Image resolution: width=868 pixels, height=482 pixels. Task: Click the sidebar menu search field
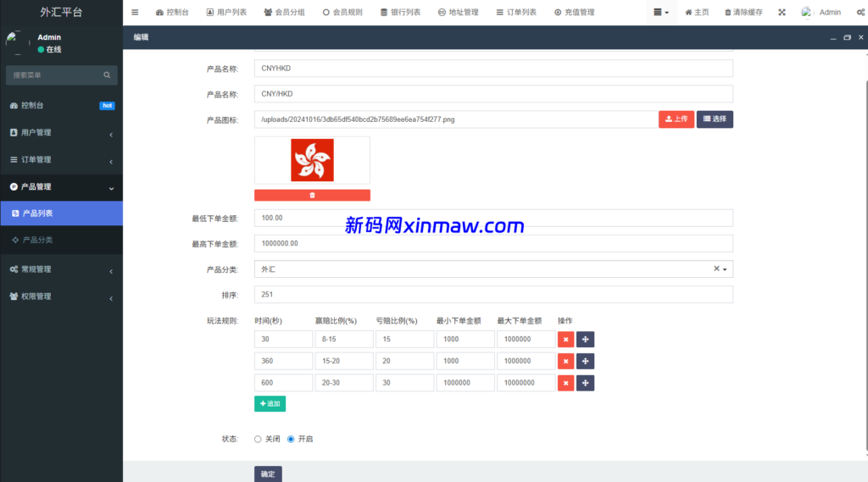[55, 75]
